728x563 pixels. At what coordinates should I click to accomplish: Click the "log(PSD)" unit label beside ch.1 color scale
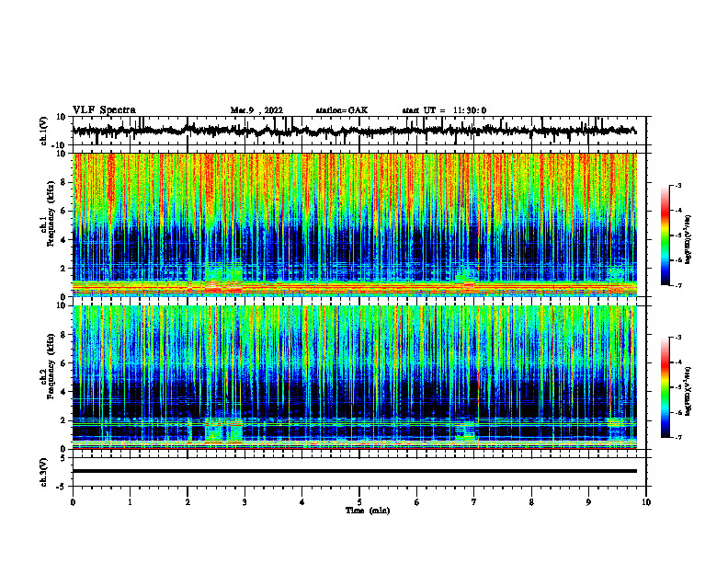[x=688, y=239]
